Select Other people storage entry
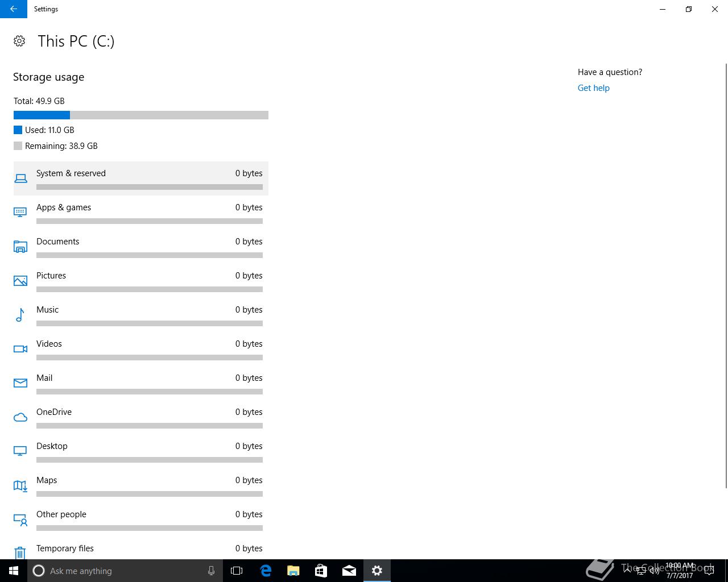This screenshot has height=582, width=728. tap(141, 519)
